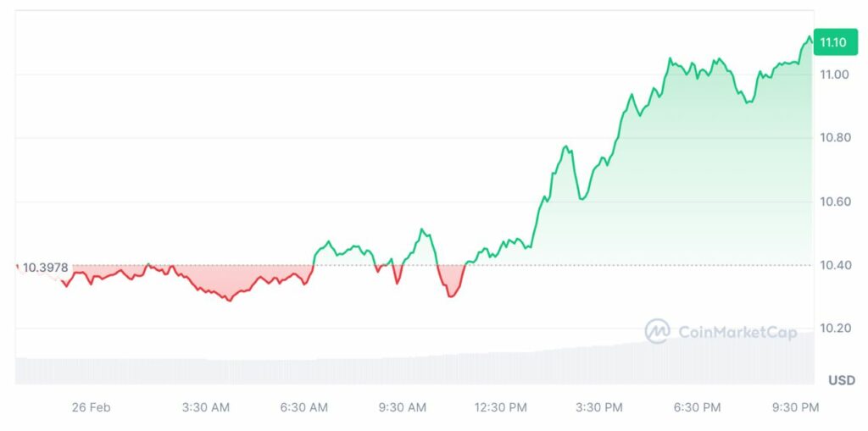Image resolution: width=868 pixels, height=431 pixels.
Task: Select the 12:30 PM time label
Action: pos(500,408)
